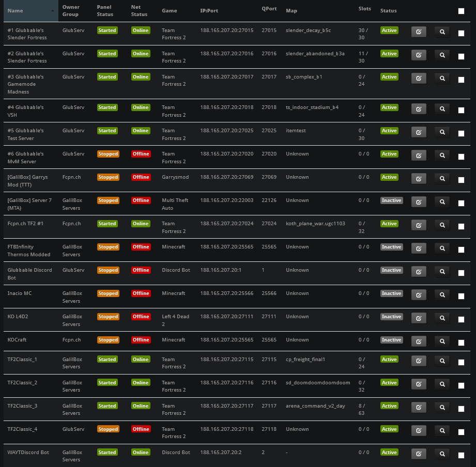The width and height of the screenshot is (476, 467).
Task: Click map name slender_decay_b5c
Action: 309,30
